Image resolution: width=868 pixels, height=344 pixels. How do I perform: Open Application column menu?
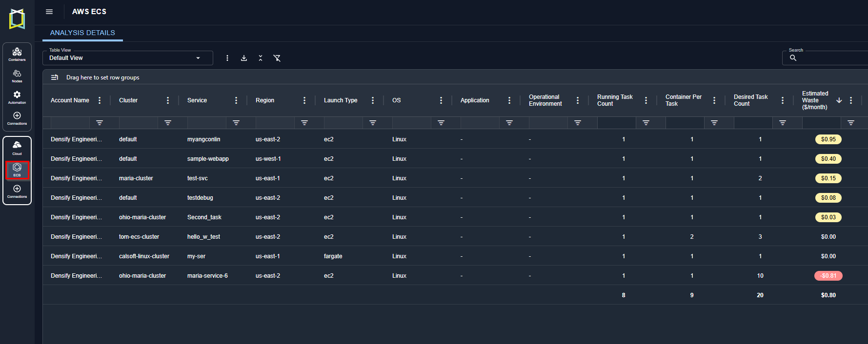tap(509, 100)
